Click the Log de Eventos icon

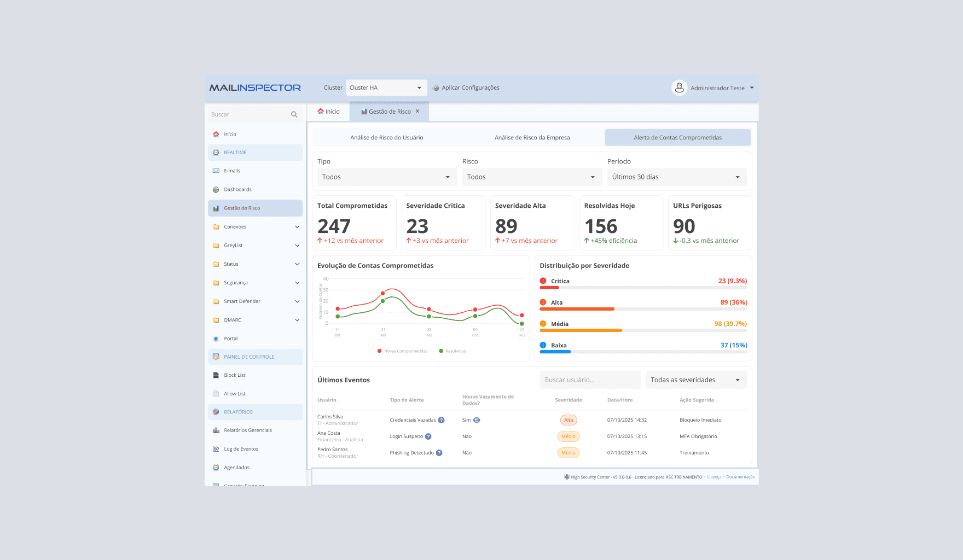(216, 449)
